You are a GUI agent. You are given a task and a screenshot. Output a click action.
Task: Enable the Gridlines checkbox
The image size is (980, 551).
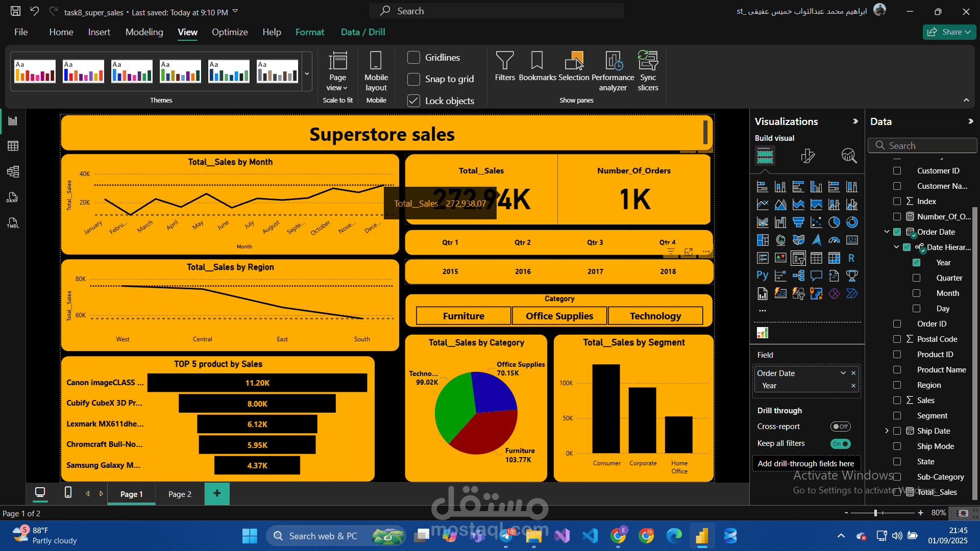tap(413, 58)
